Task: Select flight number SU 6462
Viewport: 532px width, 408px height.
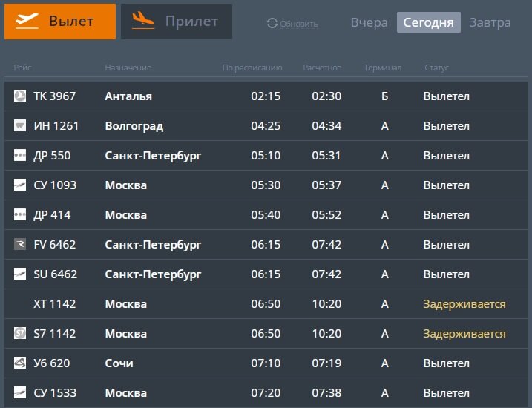Action: [x=56, y=274]
